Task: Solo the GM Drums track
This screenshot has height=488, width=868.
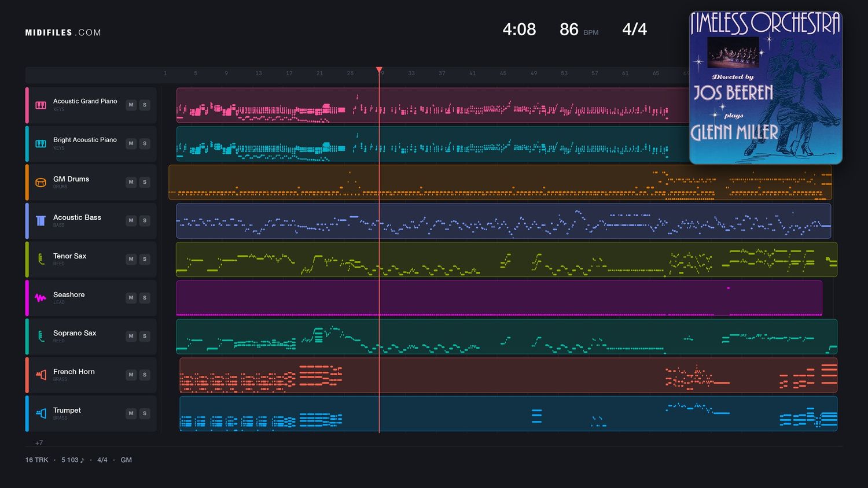Action: pyautogui.click(x=145, y=182)
